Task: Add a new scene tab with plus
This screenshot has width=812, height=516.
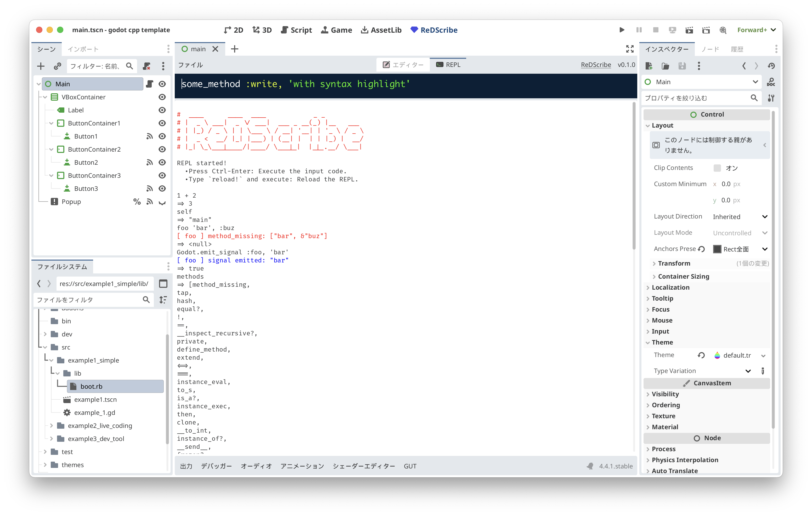Action: tap(235, 49)
